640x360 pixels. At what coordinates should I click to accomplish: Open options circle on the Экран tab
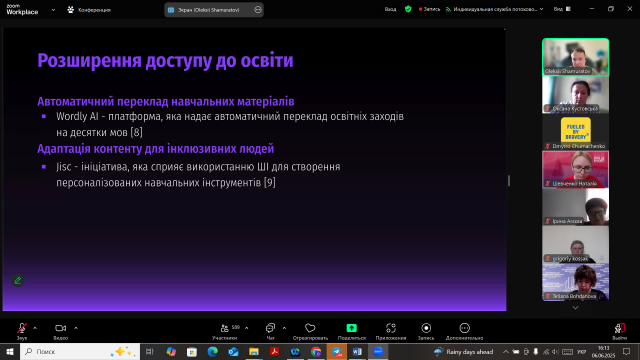(258, 10)
